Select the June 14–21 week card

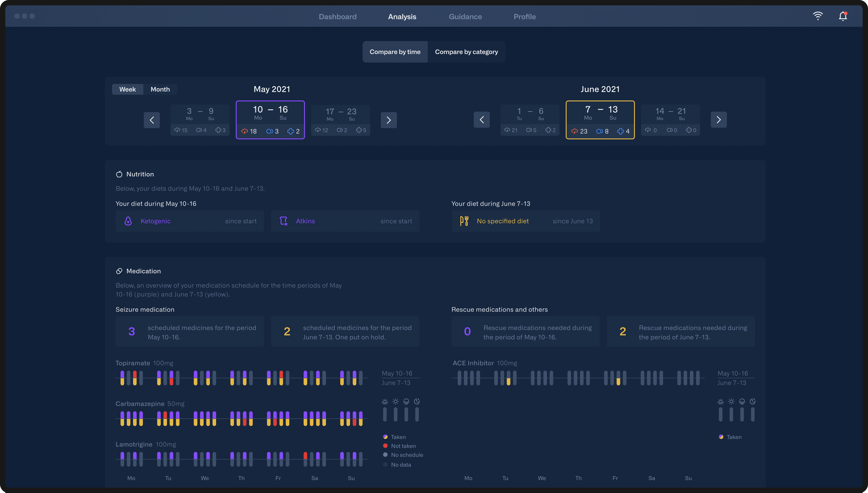(671, 120)
